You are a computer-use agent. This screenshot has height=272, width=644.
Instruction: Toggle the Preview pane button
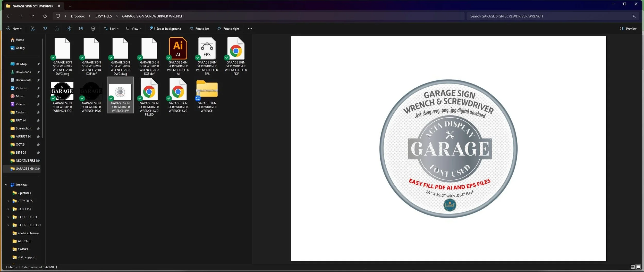pos(628,29)
